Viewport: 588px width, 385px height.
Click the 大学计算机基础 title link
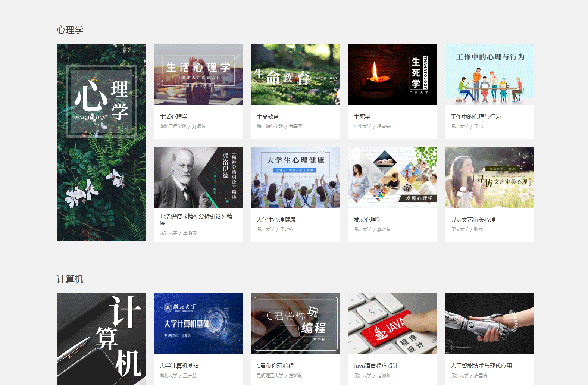(x=179, y=366)
